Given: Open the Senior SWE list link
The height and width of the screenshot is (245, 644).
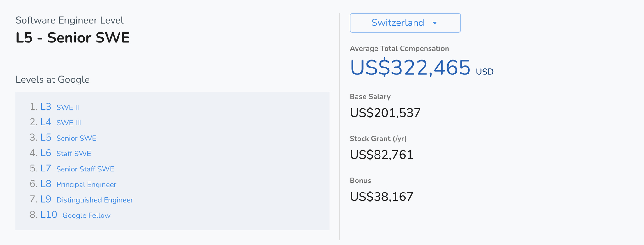Looking at the screenshot, I should (x=76, y=138).
